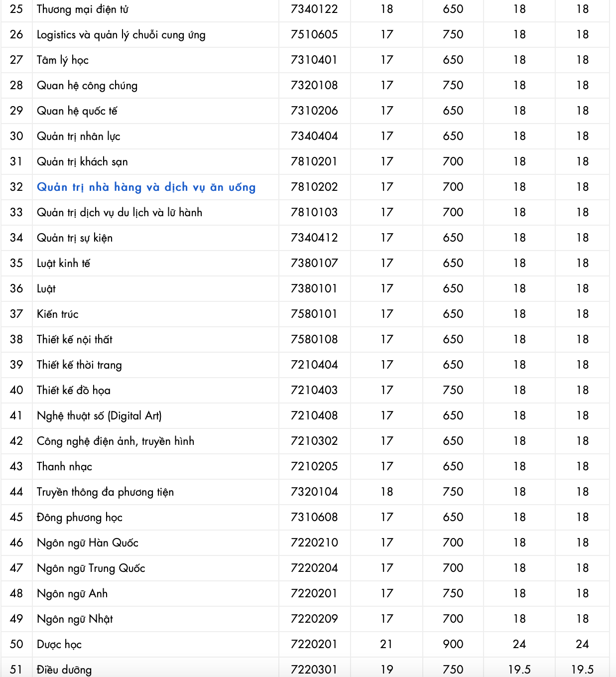The height and width of the screenshot is (677, 616).
Task: Click the Quản trị sự kiện major name
Action: click(75, 238)
